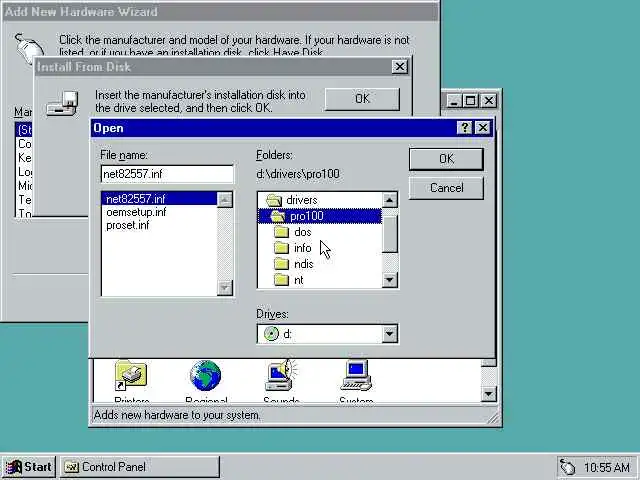Image resolution: width=640 pixels, height=480 pixels.
Task: Close the Open dialog
Action: (x=483, y=128)
